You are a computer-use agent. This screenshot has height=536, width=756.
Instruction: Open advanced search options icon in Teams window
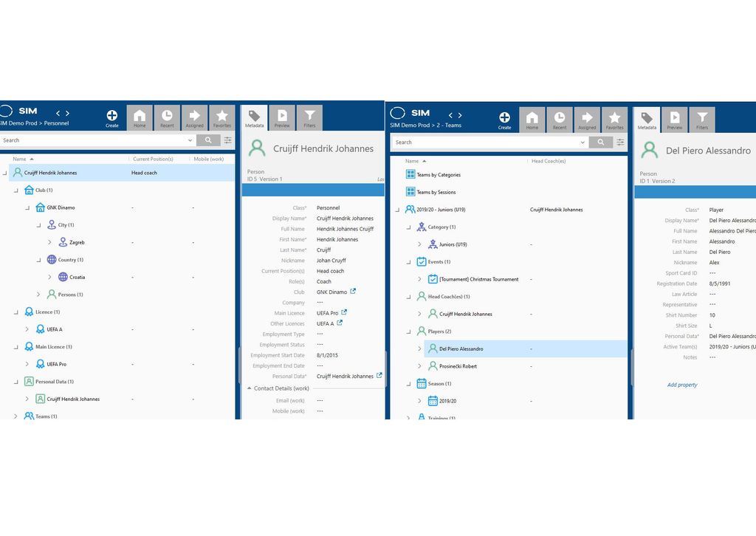point(620,142)
